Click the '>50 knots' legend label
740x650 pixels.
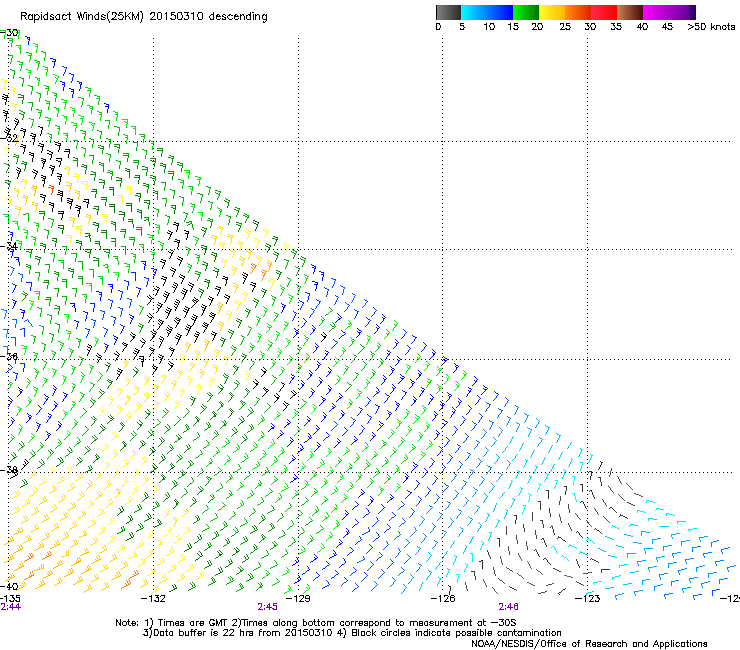point(711,27)
